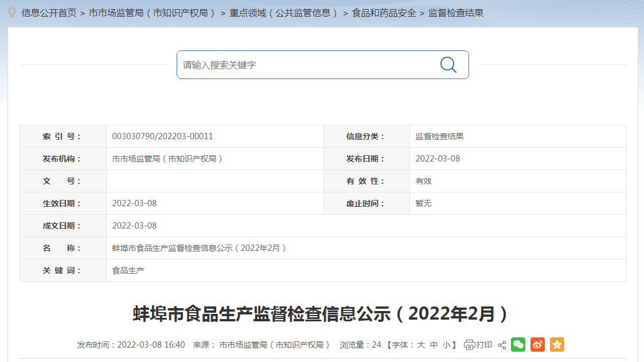The image size is (644, 362).
Task: Open 食品和药品安全 breadcrumb link
Action: [384, 13]
